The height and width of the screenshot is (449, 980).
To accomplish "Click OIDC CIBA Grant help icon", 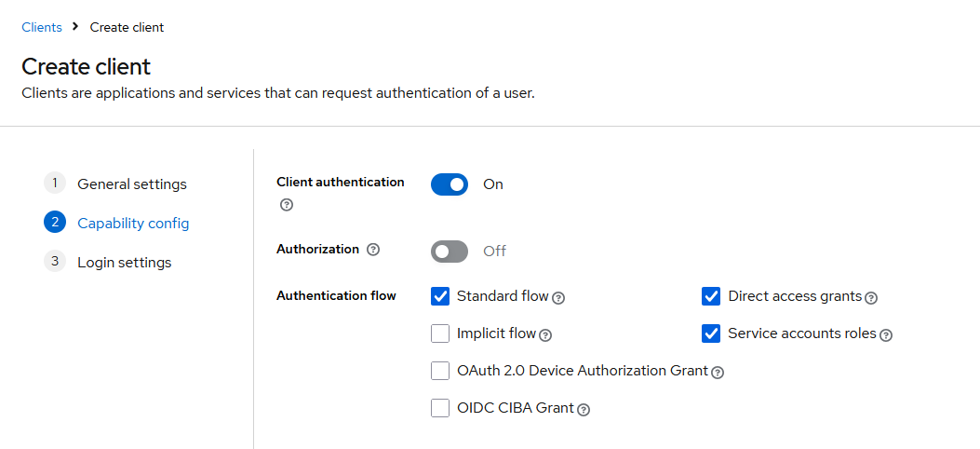I will 584,410.
